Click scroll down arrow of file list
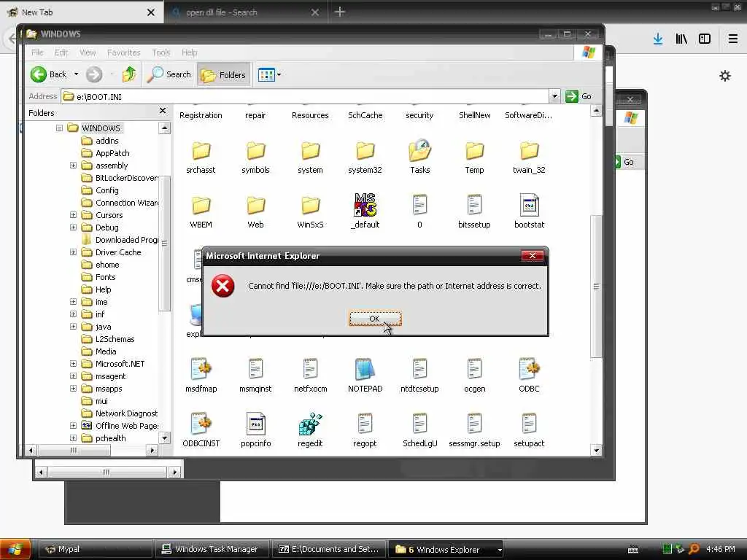747x560 pixels. point(596,450)
